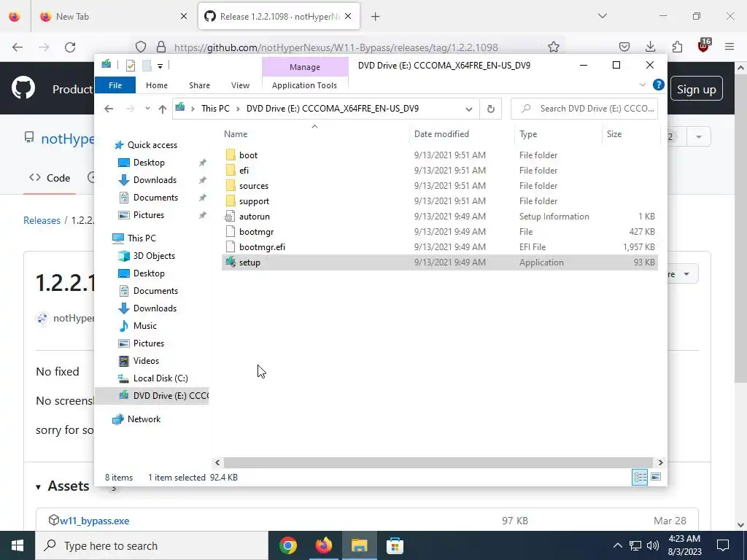Expand the Explorer ribbon chevron
Image resolution: width=747 pixels, height=560 pixels.
tap(642, 85)
